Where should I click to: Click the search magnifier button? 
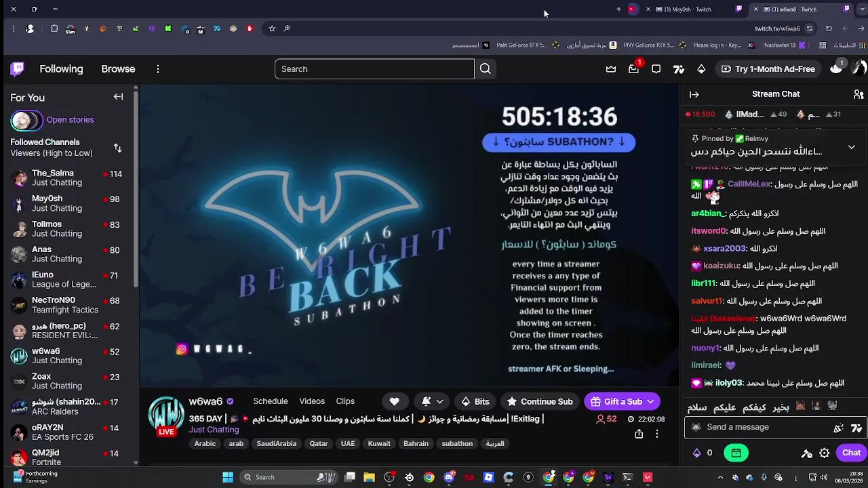pos(486,68)
